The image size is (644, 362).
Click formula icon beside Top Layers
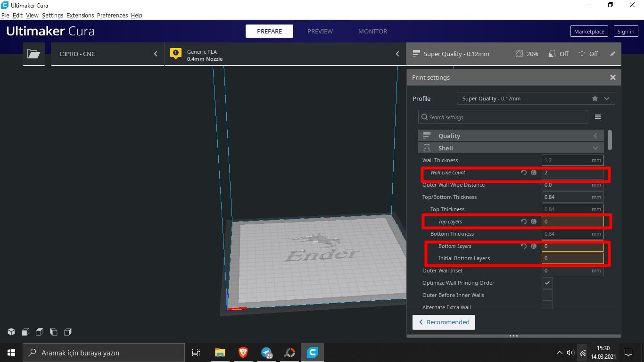[x=534, y=222]
